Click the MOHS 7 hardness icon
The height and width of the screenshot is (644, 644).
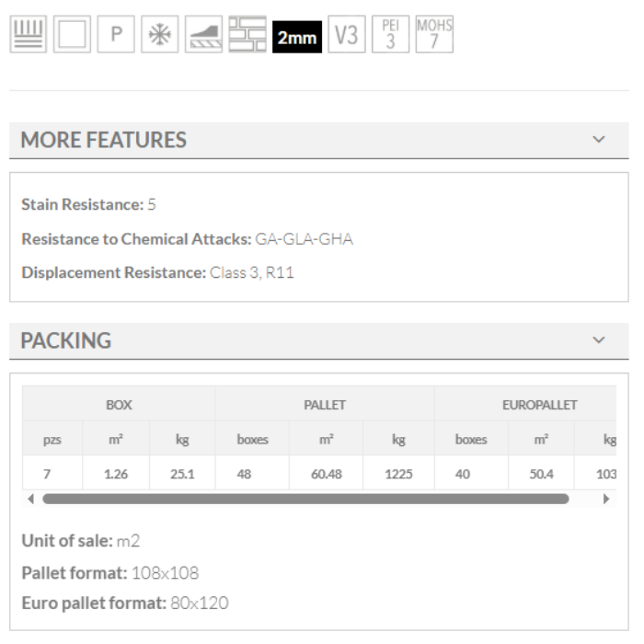click(x=434, y=34)
